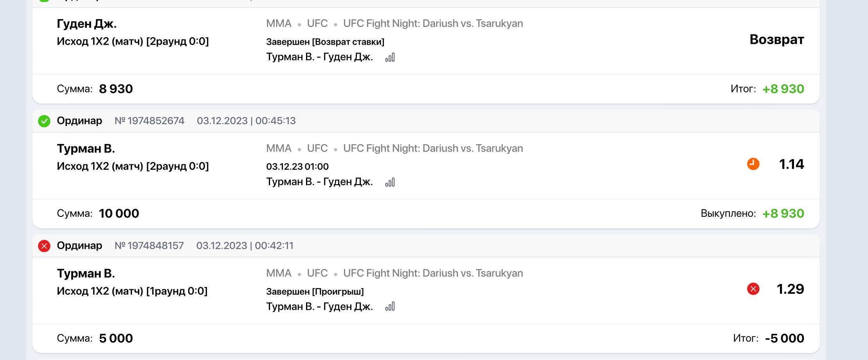Viewport: 868px width, 360px height.
Task: Open stats icon in the Возврат bet
Action: pos(390,58)
